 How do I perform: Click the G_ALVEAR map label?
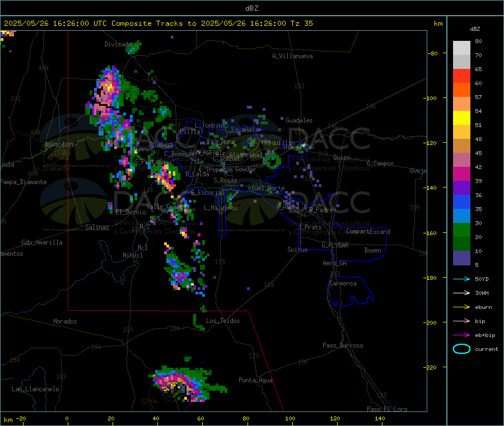335,245
